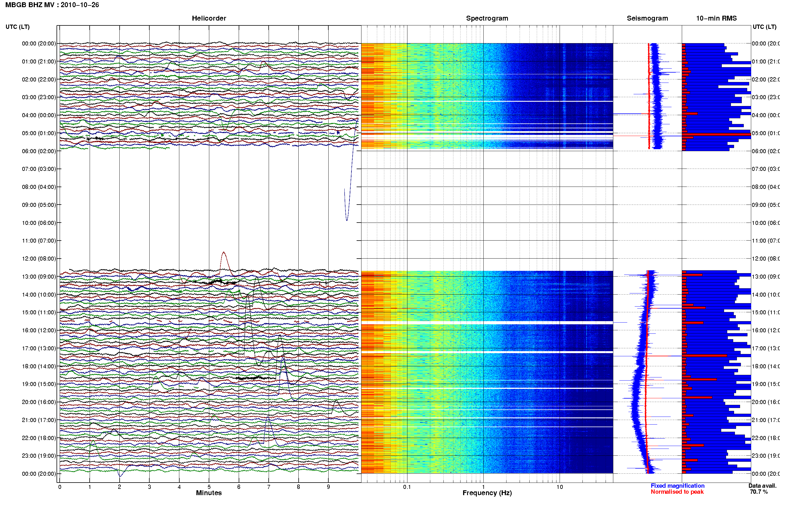Click the "Minutes" axis label under the Helicorder
The image size is (812, 508).
pos(209,493)
